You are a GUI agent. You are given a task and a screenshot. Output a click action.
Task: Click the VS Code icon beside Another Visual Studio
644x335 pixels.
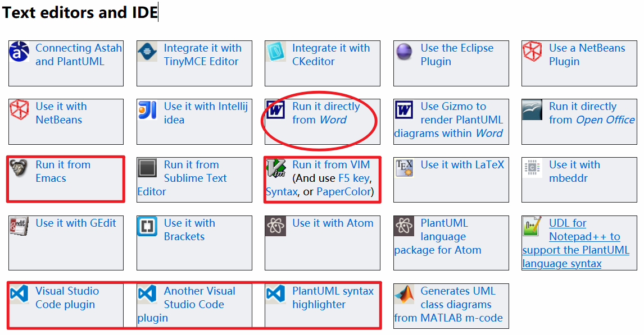click(x=147, y=294)
